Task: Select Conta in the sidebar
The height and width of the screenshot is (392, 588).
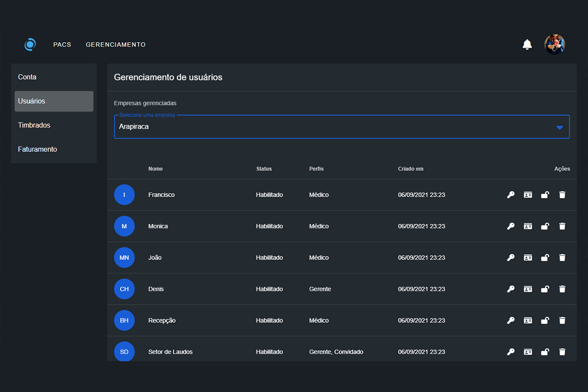Action: 54,77
